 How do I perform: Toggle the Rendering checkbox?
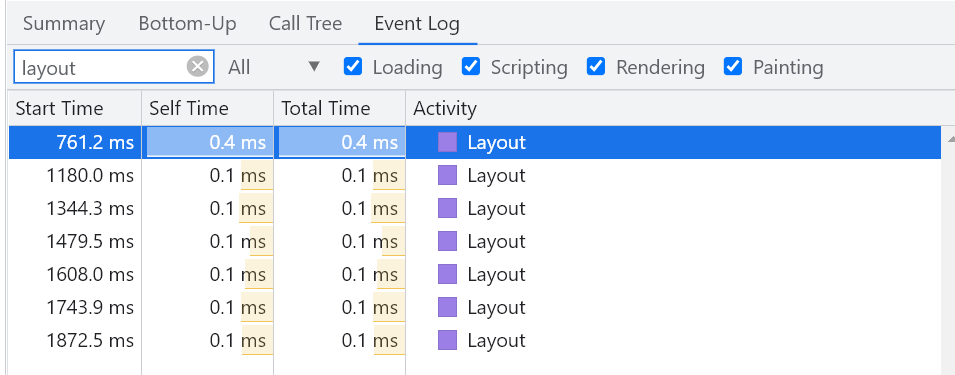coord(596,66)
